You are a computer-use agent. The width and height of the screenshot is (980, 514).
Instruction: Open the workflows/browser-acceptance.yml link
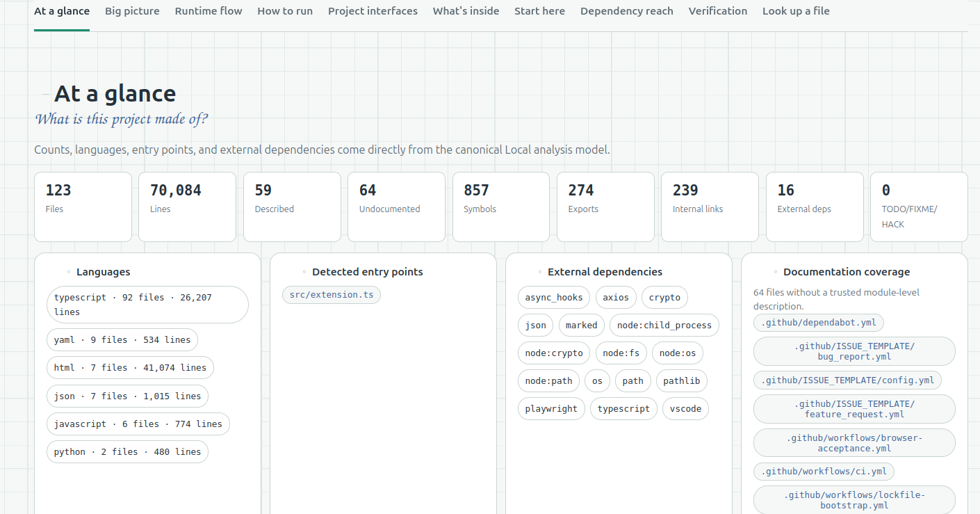pyautogui.click(x=854, y=443)
